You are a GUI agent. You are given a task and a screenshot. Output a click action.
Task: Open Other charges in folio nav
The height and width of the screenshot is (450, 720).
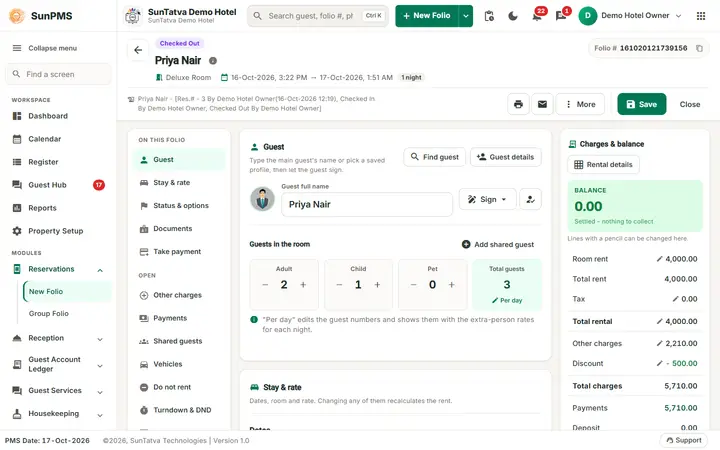click(179, 295)
